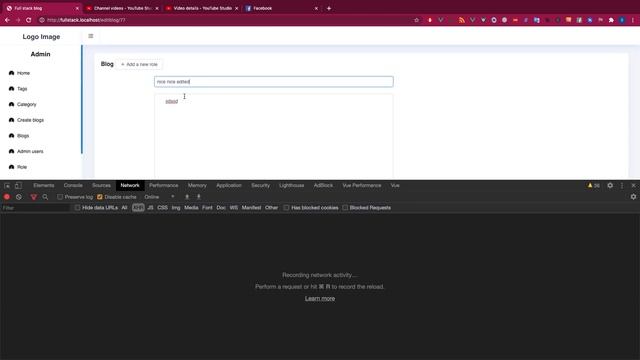This screenshot has width=640, height=360.
Task: Open DevTools settings gear at top
Action: pyautogui.click(x=610, y=185)
